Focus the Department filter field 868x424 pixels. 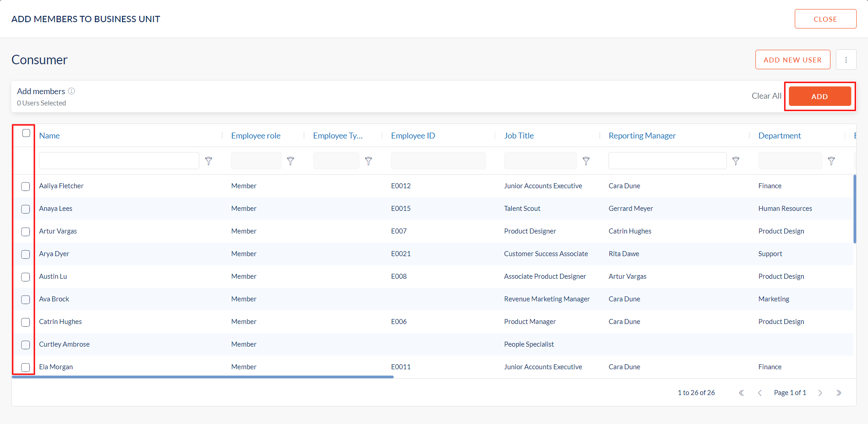790,161
